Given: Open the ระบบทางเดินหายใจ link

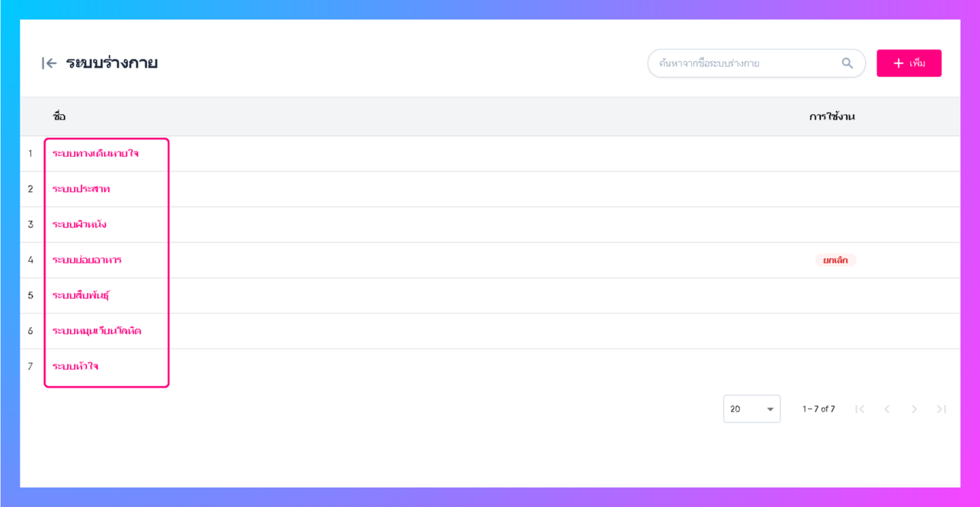Looking at the screenshot, I should pos(95,153).
